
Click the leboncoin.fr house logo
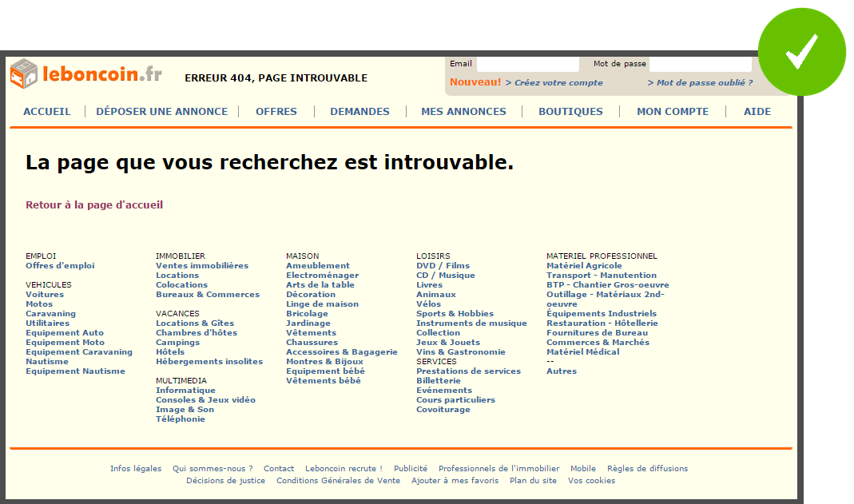coord(26,73)
